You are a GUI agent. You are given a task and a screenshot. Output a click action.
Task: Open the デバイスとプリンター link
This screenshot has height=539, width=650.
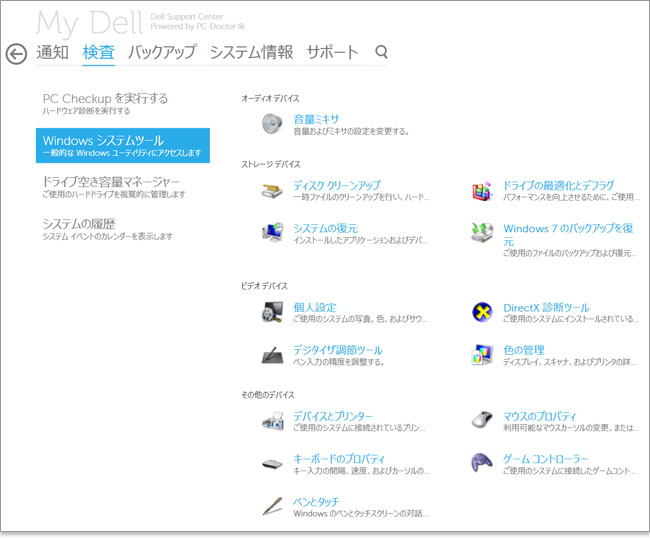[333, 416]
